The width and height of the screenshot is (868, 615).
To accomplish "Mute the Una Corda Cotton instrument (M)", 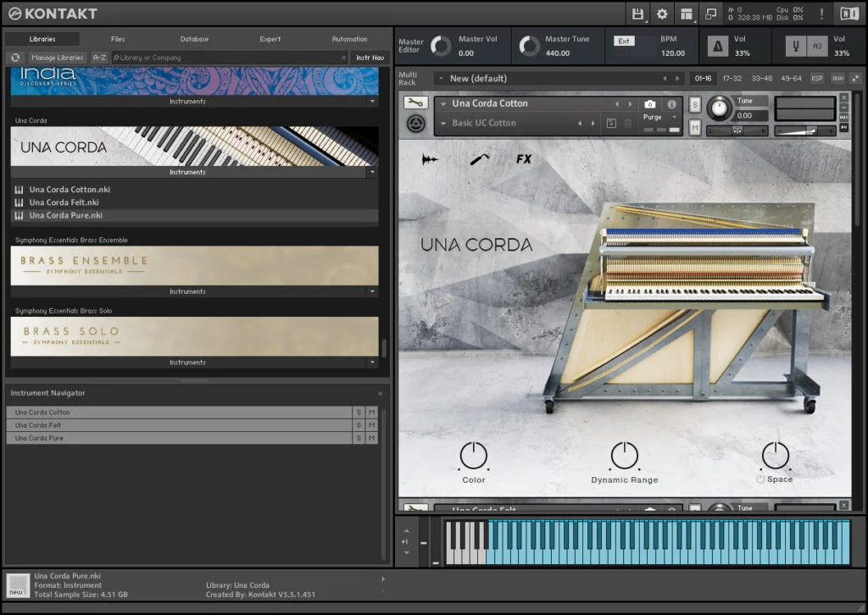I will [x=695, y=128].
